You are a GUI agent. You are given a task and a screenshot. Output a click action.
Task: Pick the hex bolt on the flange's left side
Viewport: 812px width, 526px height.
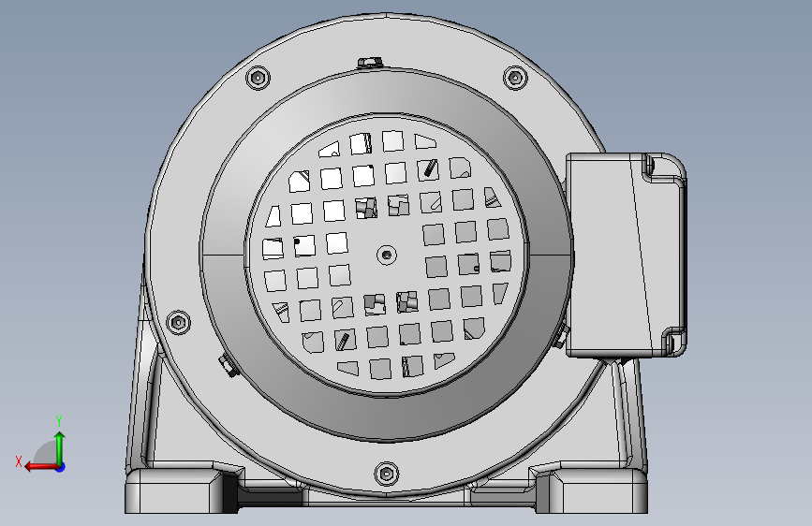pyautogui.click(x=178, y=322)
